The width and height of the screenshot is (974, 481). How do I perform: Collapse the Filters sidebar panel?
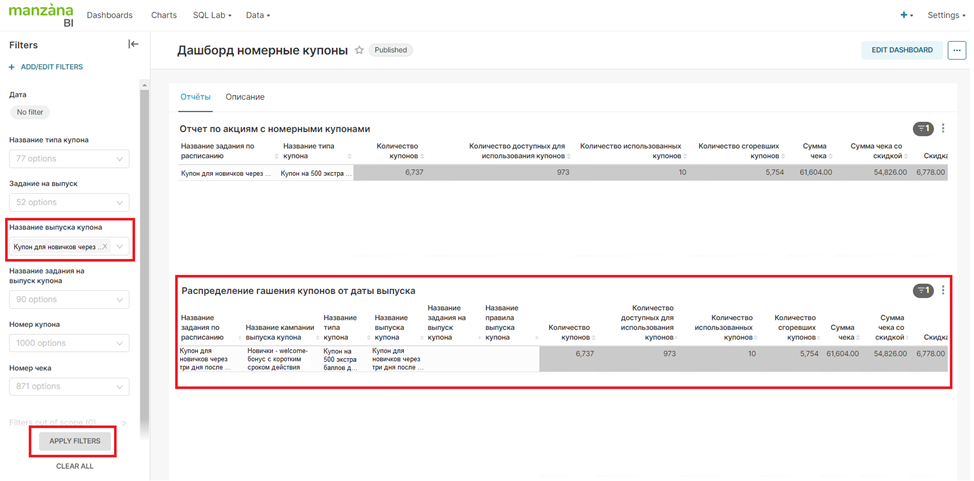pyautogui.click(x=133, y=44)
